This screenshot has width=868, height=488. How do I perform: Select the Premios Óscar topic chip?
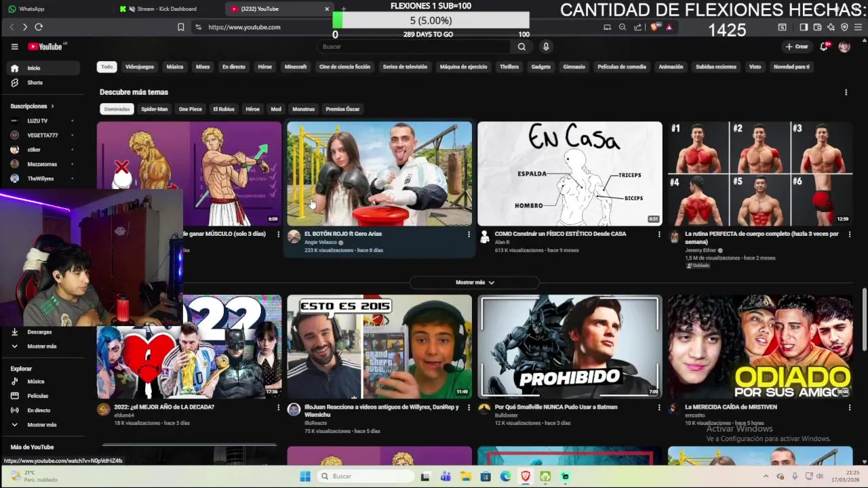[x=342, y=109]
